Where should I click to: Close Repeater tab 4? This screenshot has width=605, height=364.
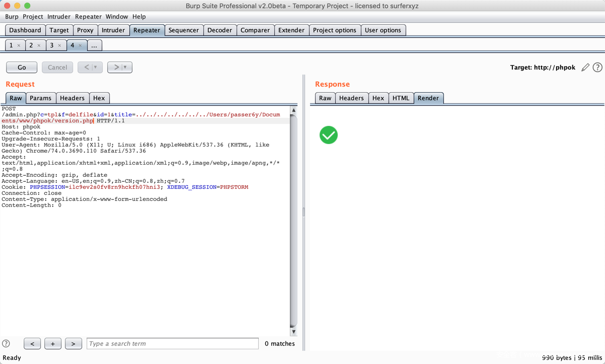click(80, 45)
